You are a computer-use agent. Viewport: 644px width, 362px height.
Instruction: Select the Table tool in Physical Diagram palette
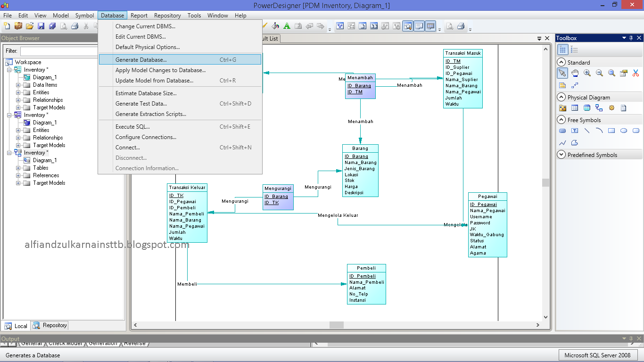(574, 107)
